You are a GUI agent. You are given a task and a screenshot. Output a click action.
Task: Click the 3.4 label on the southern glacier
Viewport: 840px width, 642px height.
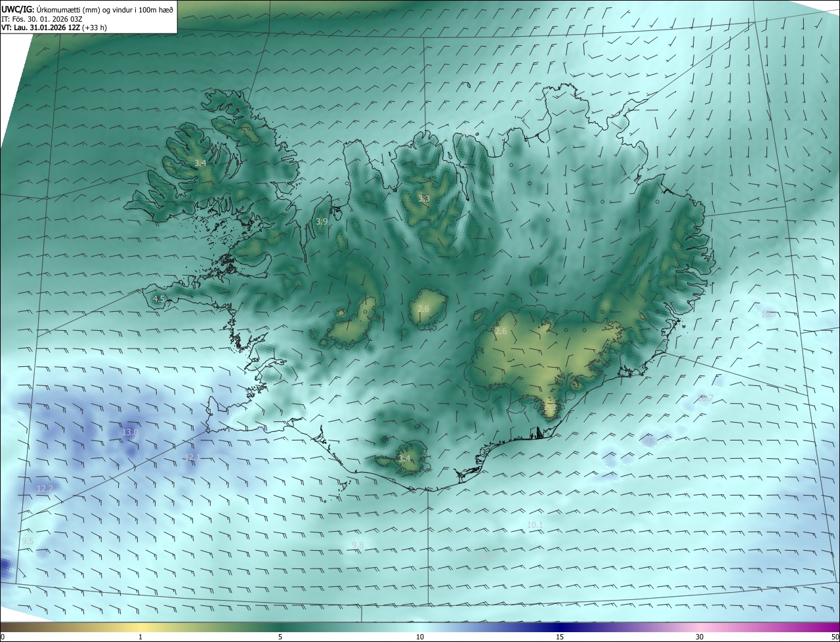click(x=404, y=458)
